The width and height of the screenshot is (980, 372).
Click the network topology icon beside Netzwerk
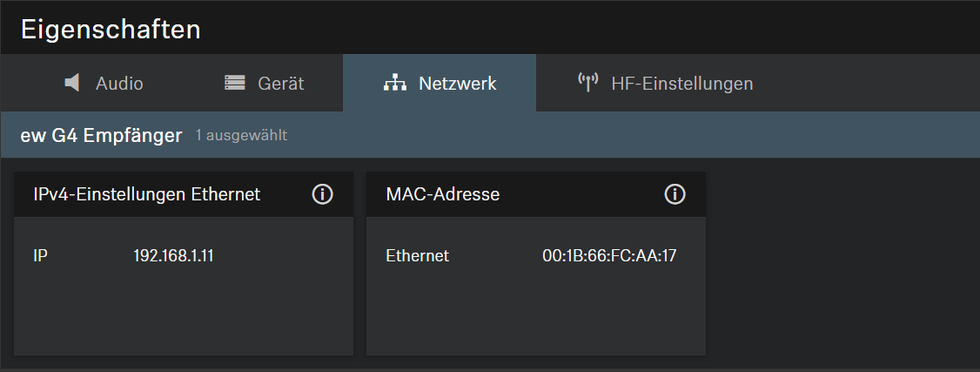click(x=395, y=84)
